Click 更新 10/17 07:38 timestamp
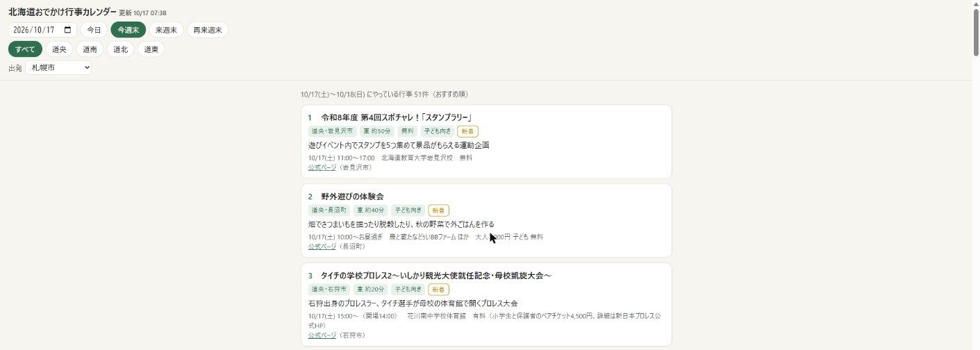 (142, 13)
